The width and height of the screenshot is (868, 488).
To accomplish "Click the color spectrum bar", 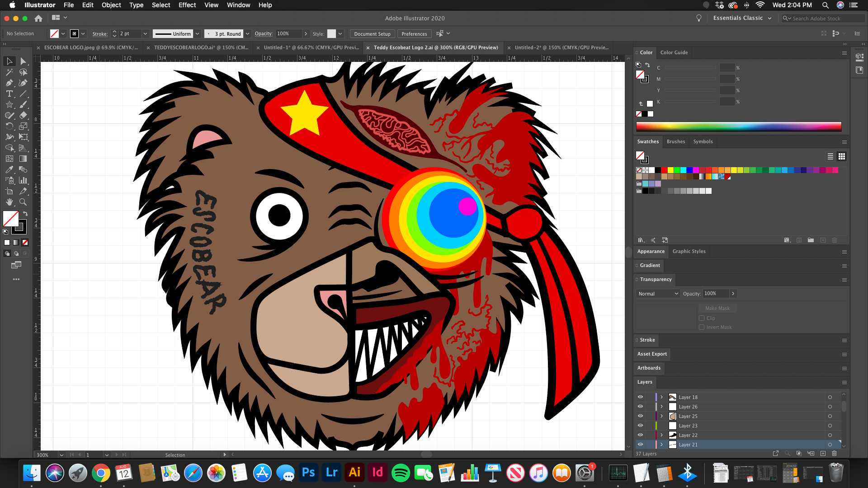I will (738, 127).
